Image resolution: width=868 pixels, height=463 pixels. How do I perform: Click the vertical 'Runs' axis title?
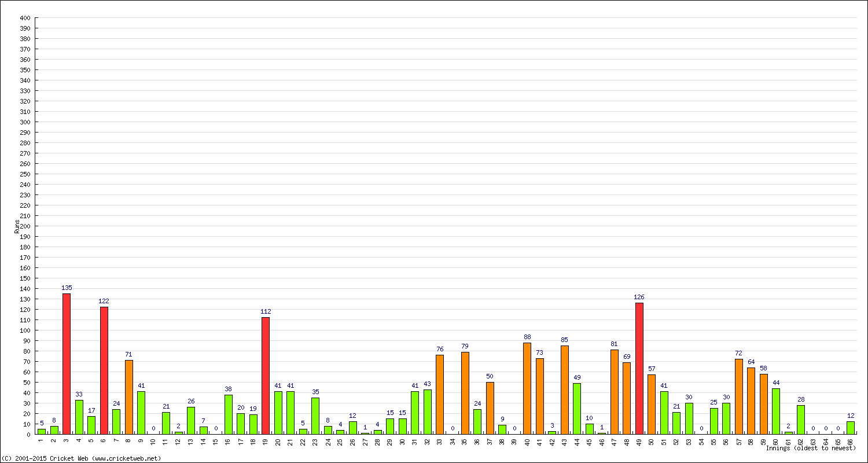coord(17,226)
